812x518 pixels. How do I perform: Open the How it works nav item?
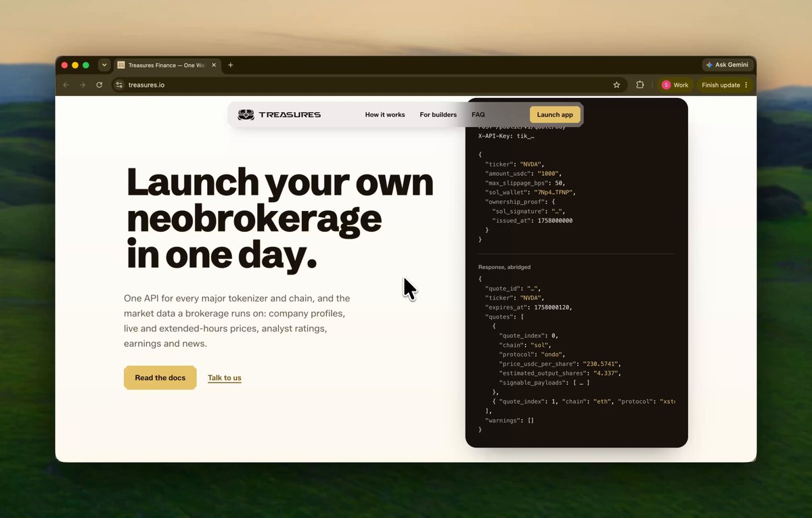click(385, 115)
